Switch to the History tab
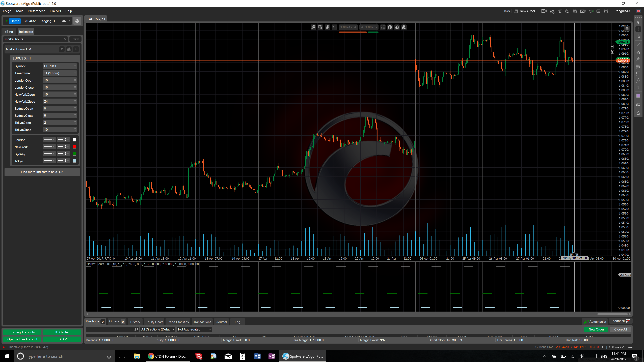 135,322
